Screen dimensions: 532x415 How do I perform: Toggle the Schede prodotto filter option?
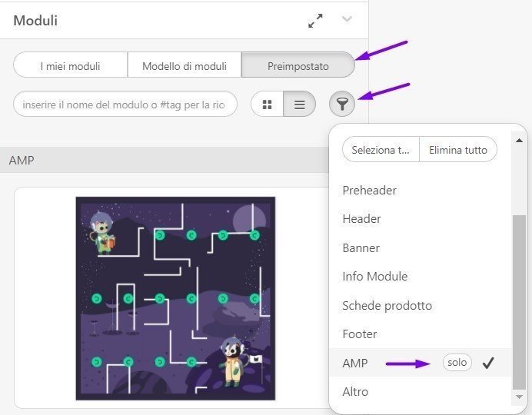387,305
